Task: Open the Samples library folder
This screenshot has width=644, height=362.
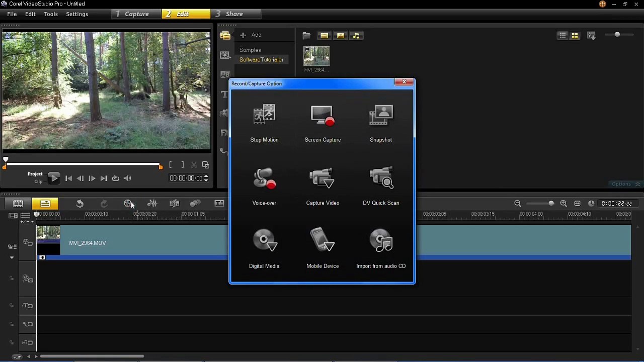Action: pos(250,50)
